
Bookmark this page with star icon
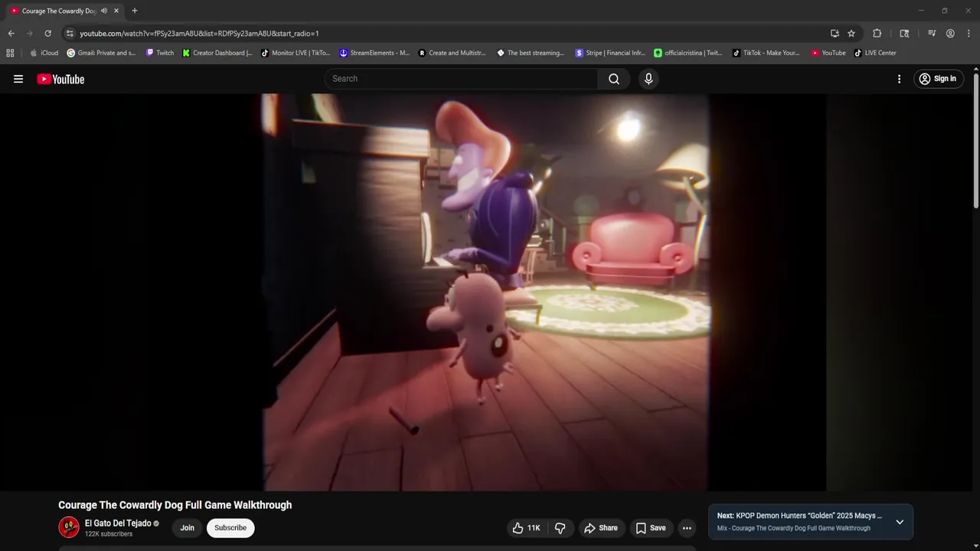[x=851, y=34]
